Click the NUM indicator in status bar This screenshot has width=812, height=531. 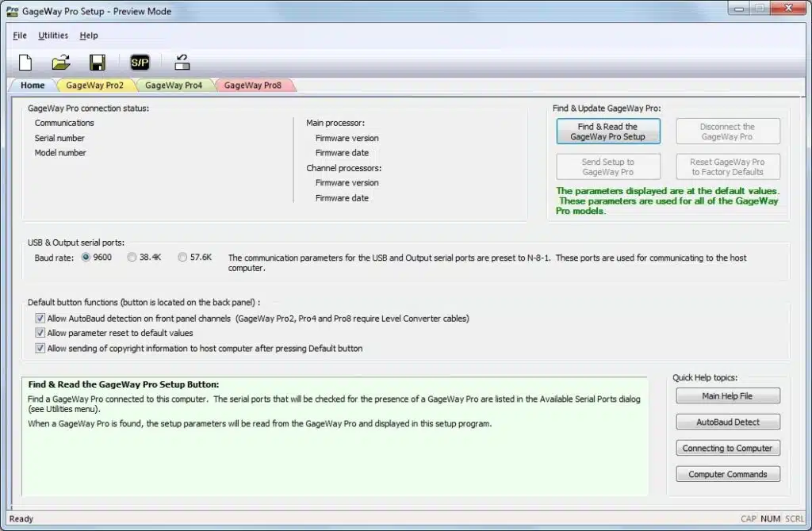(x=771, y=518)
